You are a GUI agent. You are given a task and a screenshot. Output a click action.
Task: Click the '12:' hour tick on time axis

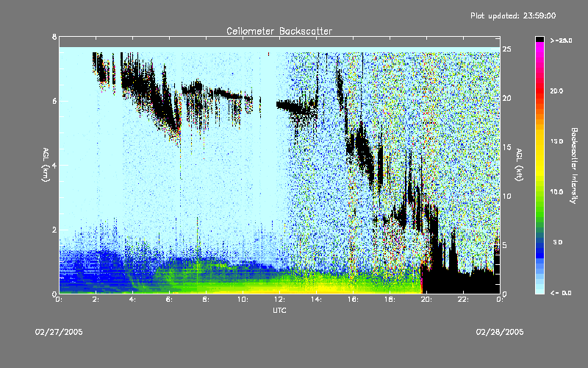pos(279,300)
